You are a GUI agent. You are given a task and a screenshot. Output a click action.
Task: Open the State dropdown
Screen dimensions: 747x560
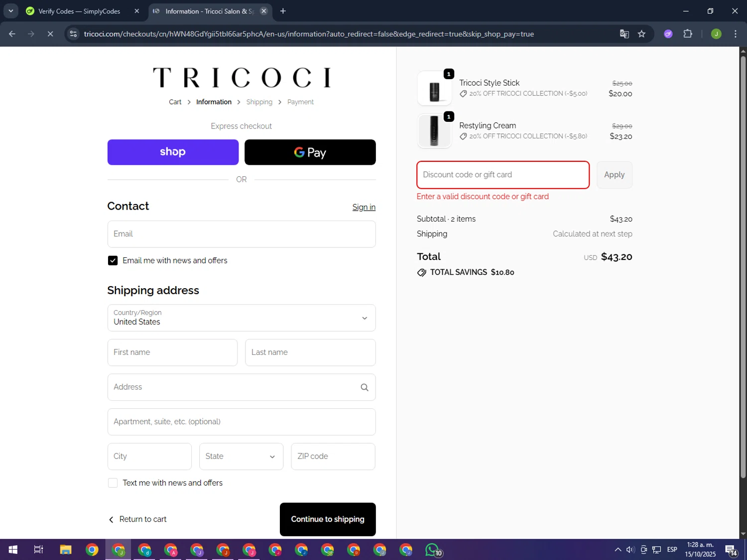tap(241, 456)
